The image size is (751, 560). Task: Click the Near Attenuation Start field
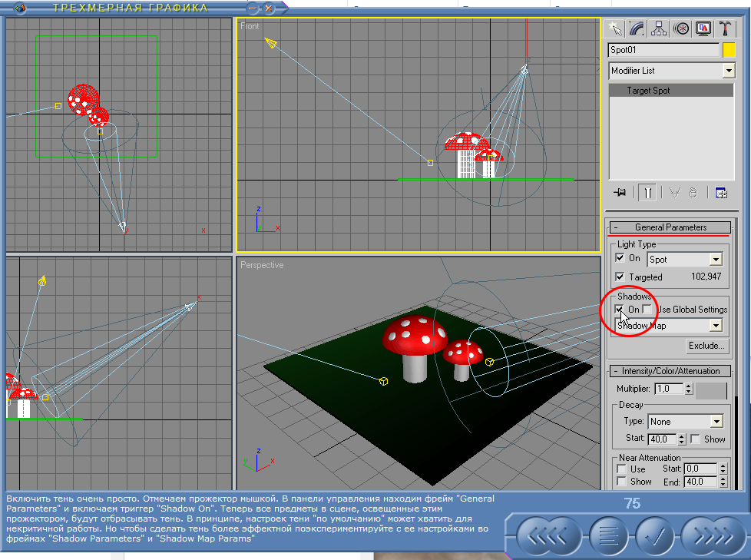click(x=701, y=469)
